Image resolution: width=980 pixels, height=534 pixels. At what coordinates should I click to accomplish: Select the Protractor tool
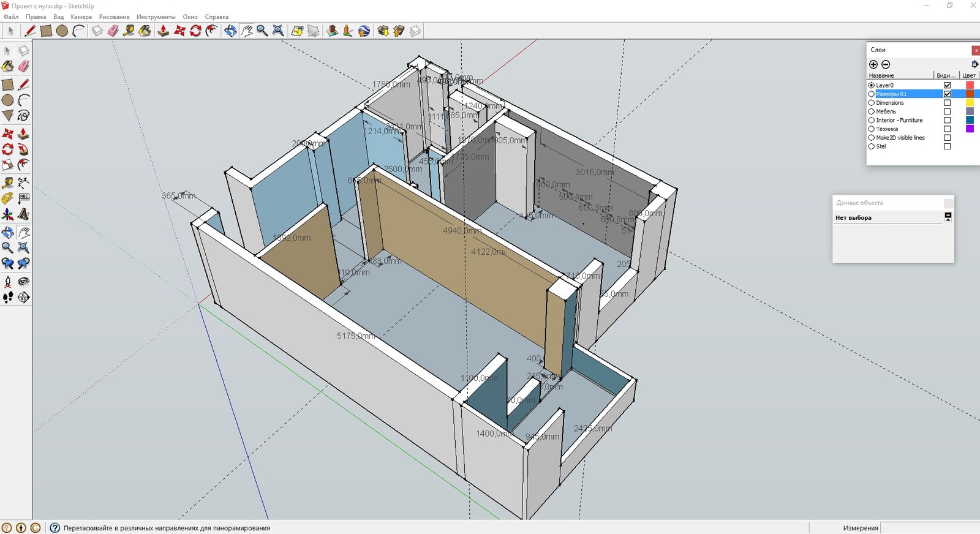(x=7, y=198)
